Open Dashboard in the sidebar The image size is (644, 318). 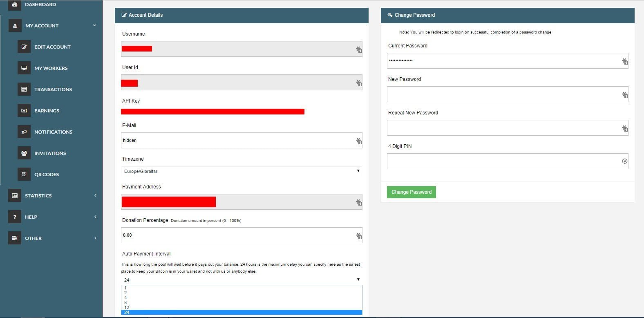[x=40, y=4]
